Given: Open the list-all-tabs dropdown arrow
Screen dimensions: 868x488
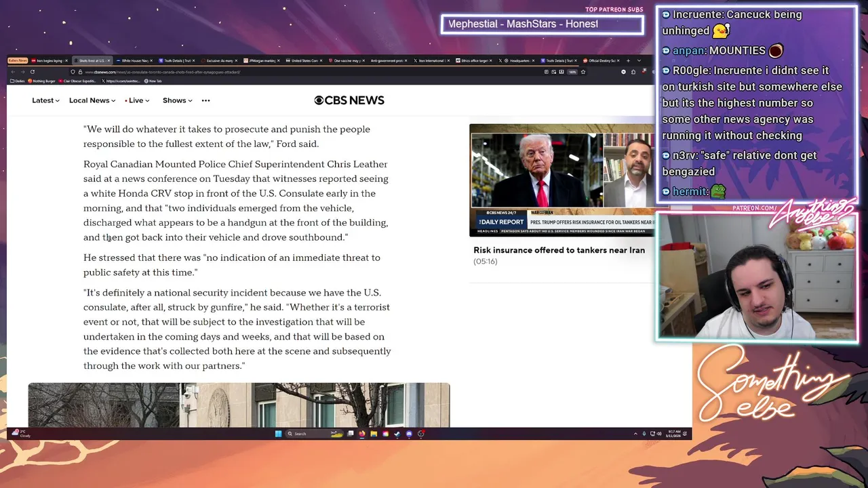Looking at the screenshot, I should (639, 60).
